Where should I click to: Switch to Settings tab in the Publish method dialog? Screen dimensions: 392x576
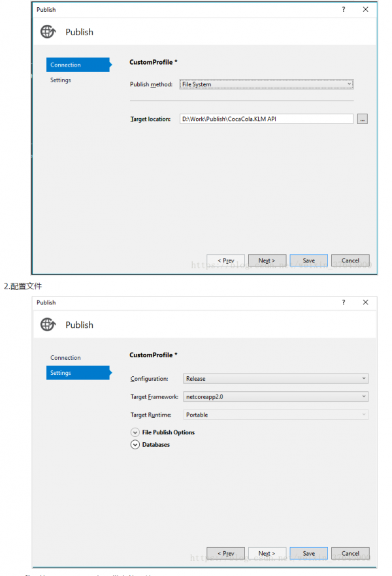pos(61,80)
